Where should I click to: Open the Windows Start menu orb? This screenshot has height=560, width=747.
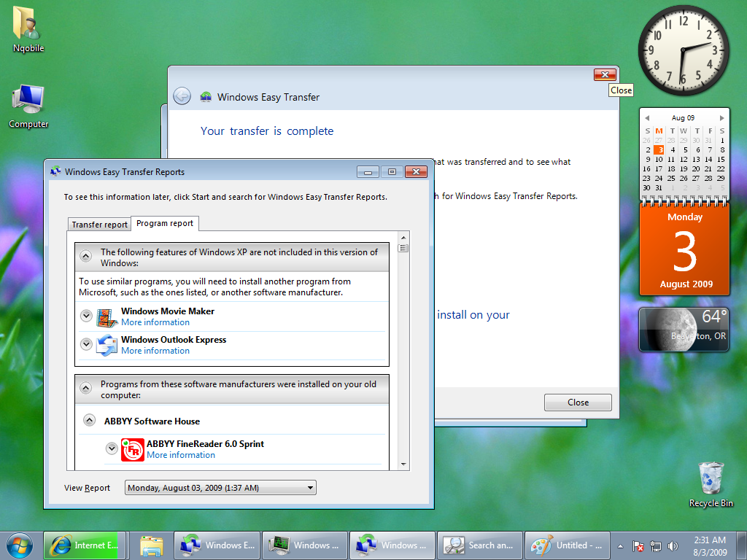tap(20, 545)
